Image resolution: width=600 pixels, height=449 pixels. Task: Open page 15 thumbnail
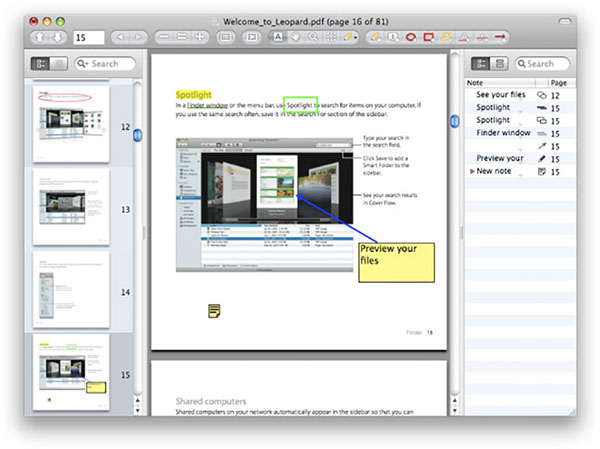click(71, 372)
